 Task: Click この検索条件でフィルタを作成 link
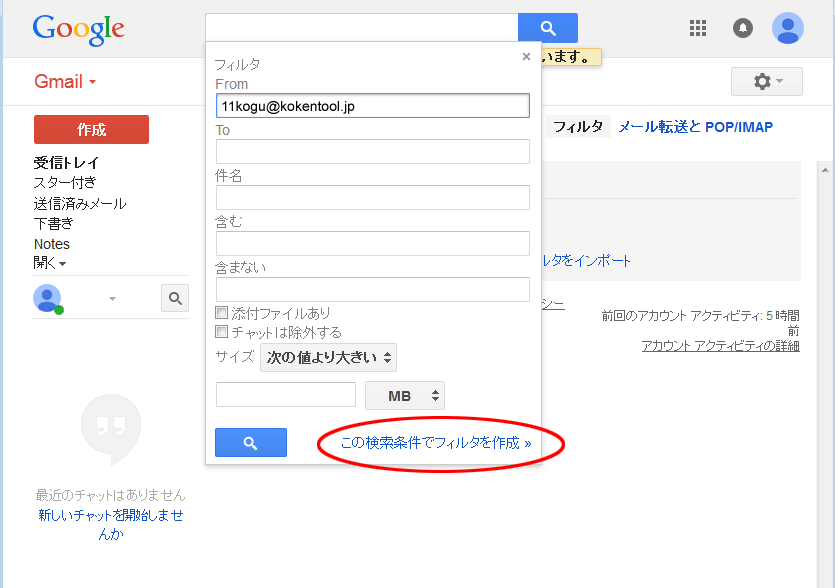pos(436,442)
